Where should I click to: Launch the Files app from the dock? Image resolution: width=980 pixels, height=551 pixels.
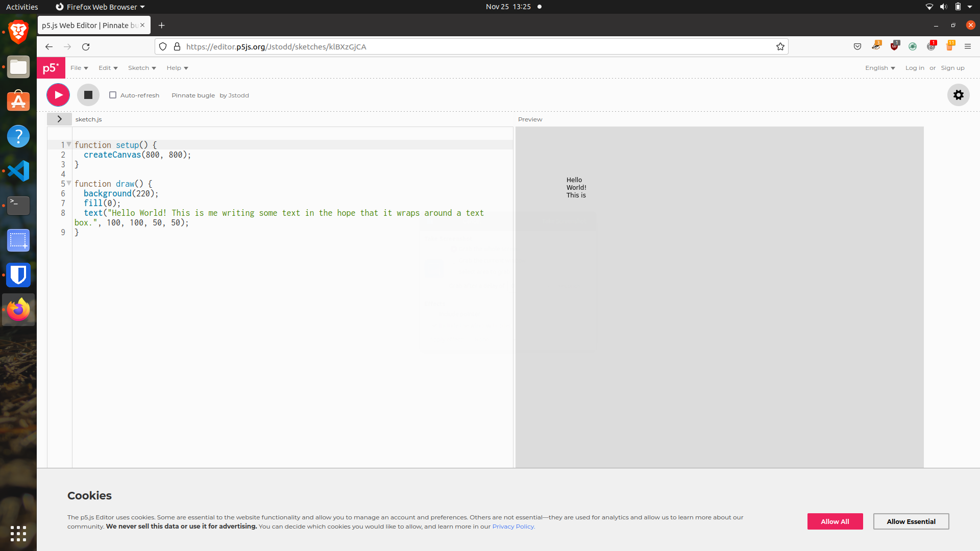(x=18, y=67)
